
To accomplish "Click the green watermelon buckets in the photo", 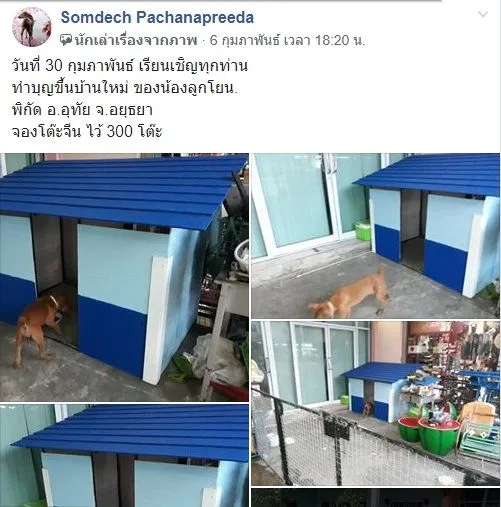I will [x=428, y=434].
